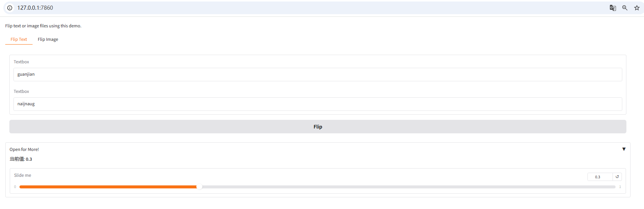Click the Flip button
Screen dimensions: 644x209
point(318,127)
